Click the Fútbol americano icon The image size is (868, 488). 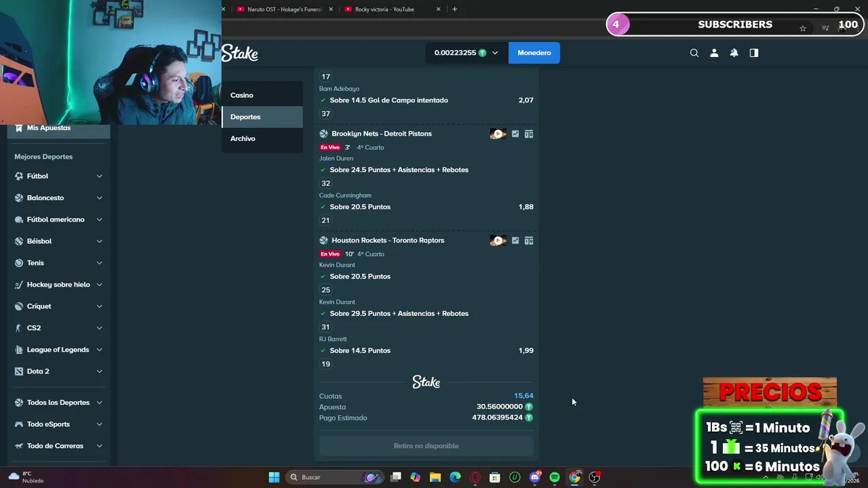point(19,220)
